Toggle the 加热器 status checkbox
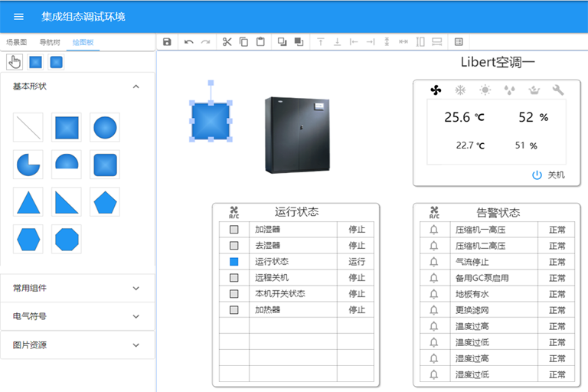 (x=234, y=310)
